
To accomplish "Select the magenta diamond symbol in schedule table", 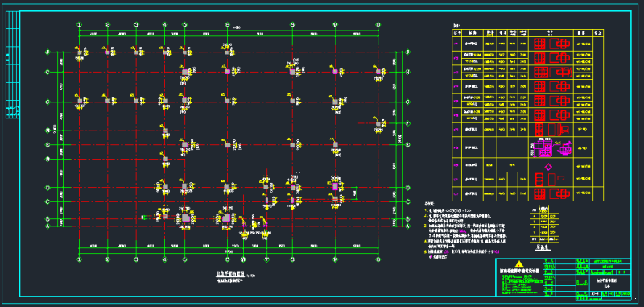I will click(548, 167).
